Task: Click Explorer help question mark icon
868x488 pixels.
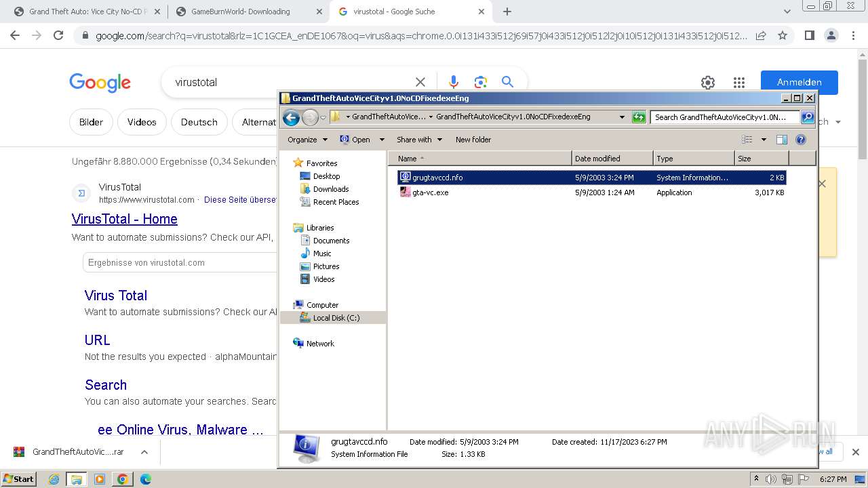Action: pos(800,140)
